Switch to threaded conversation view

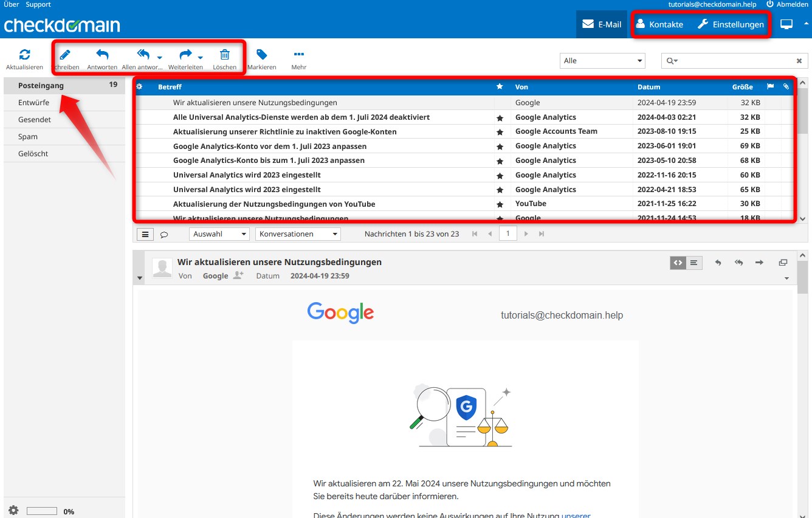point(164,234)
